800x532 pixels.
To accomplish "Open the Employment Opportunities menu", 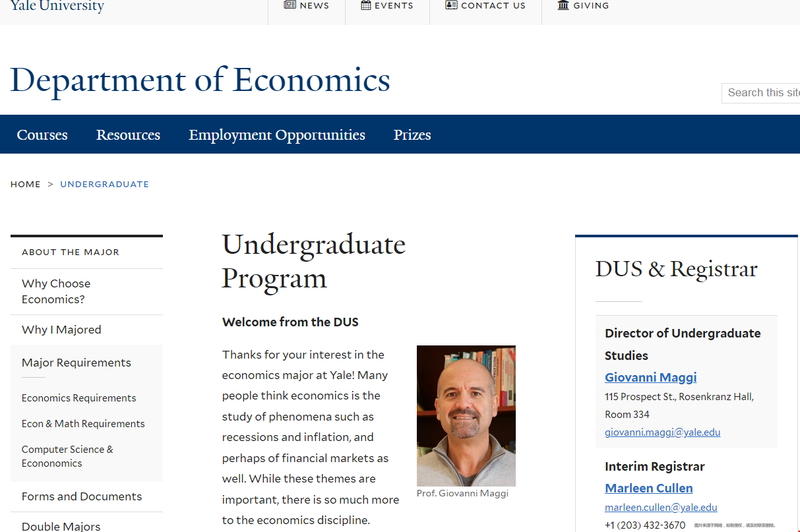I will pos(277,134).
